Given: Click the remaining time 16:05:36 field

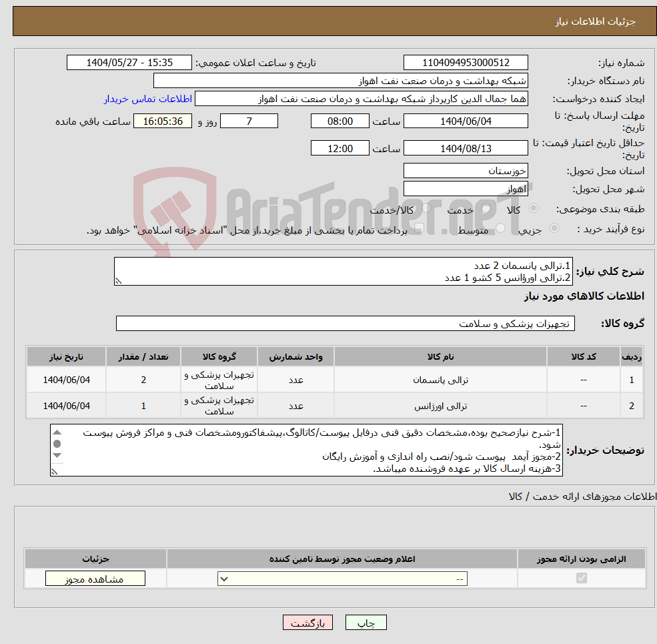Looking at the screenshot, I should coord(163,121).
